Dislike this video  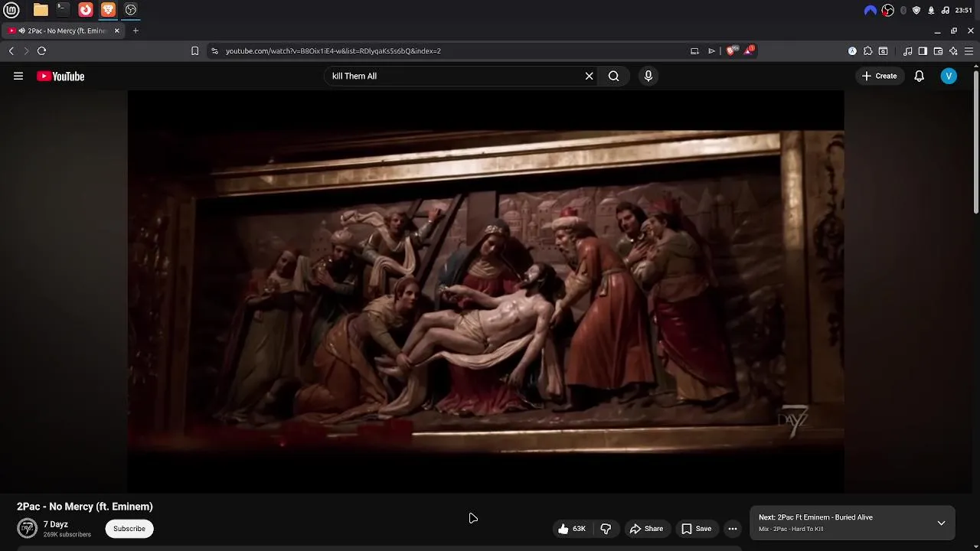[606, 529]
